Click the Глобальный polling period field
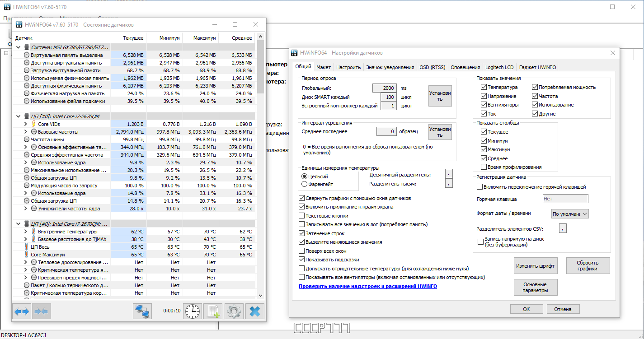 pyautogui.click(x=385, y=88)
